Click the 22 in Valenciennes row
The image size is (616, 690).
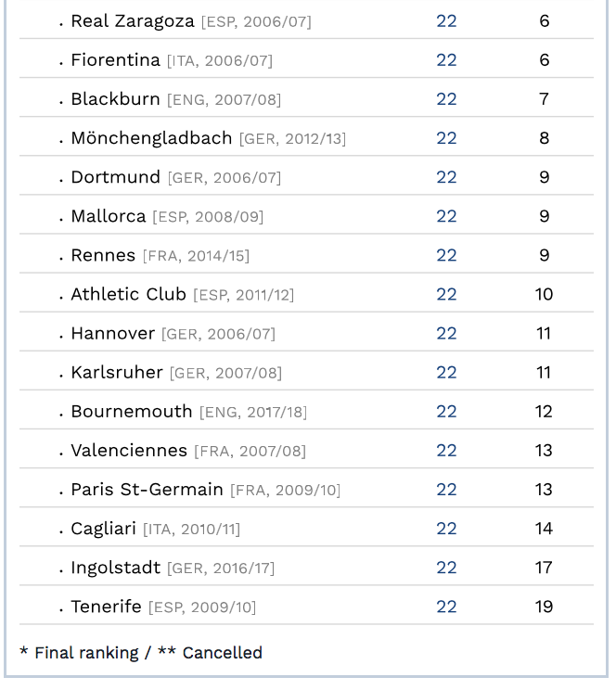point(446,451)
